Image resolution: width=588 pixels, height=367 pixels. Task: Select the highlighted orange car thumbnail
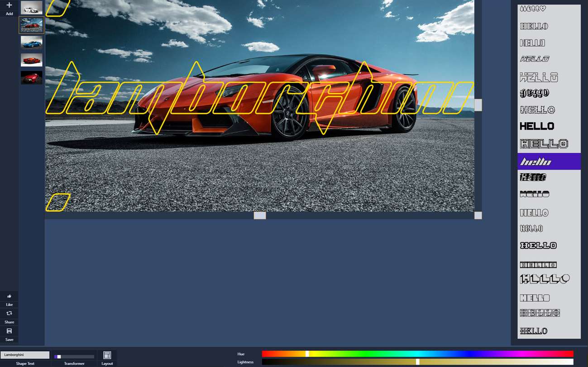pyautogui.click(x=31, y=25)
